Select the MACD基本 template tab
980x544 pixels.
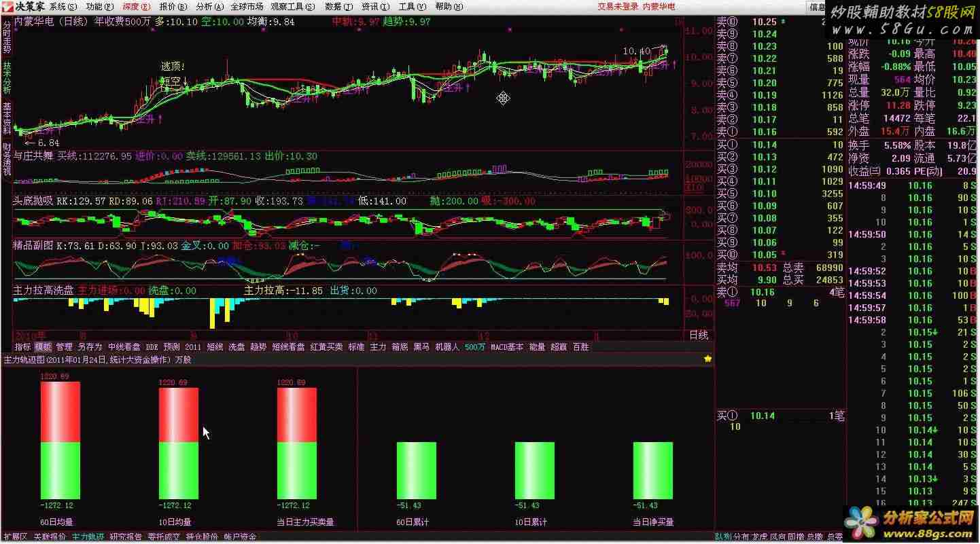(x=507, y=347)
